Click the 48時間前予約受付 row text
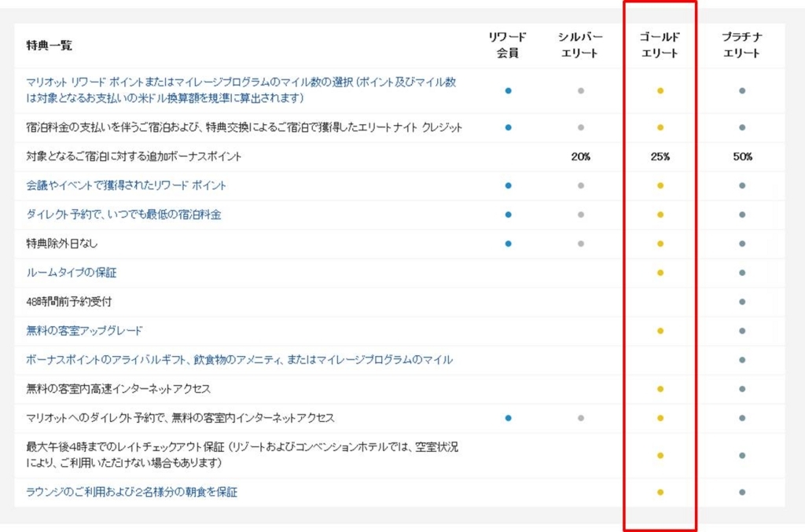Screen dimensions: 805x532 (69, 302)
